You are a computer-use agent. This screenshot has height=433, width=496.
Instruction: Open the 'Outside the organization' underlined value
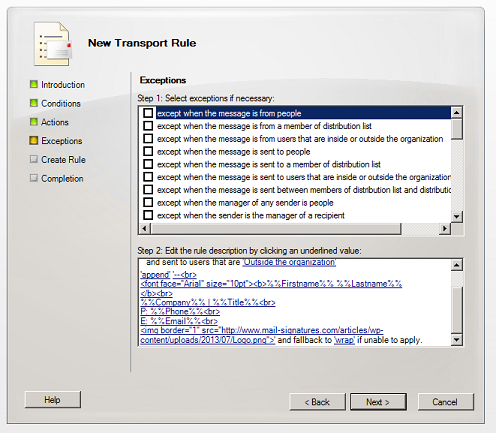point(289,262)
